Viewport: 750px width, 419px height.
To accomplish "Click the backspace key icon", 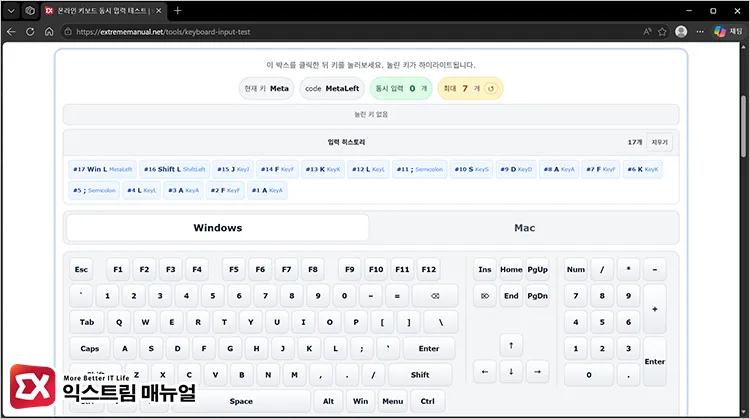I will [435, 296].
